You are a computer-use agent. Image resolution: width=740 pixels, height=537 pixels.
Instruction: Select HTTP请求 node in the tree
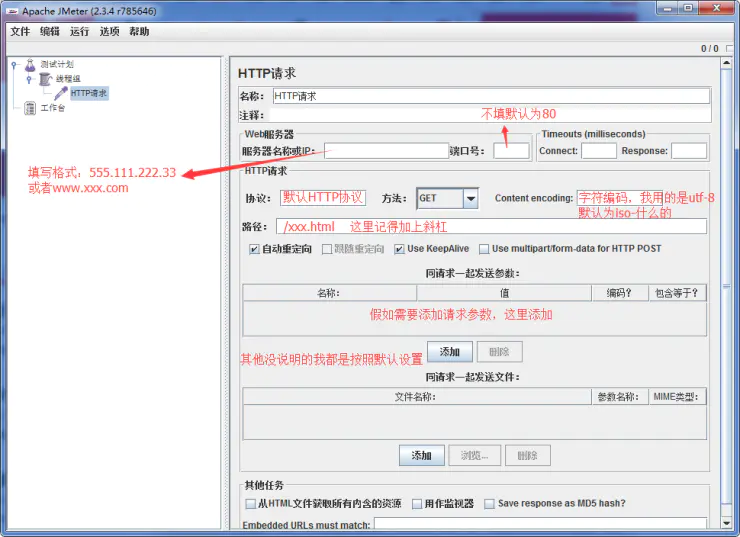pyautogui.click(x=89, y=93)
